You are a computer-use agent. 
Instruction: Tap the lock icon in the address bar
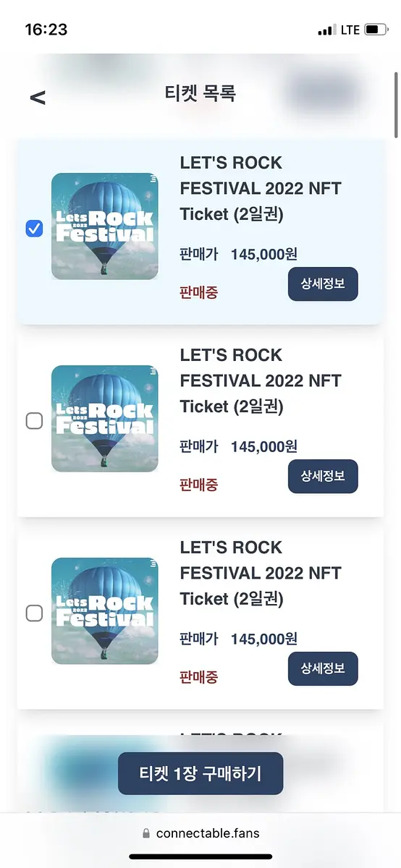coord(147,833)
